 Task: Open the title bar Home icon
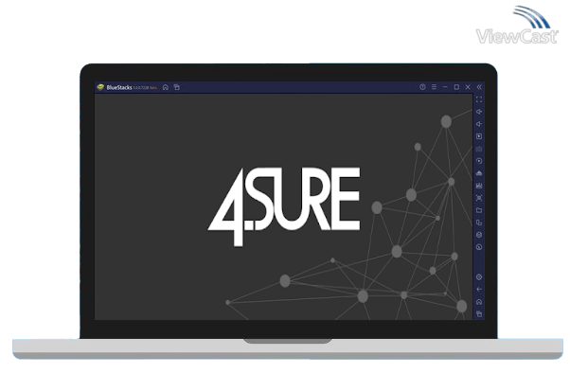[166, 87]
